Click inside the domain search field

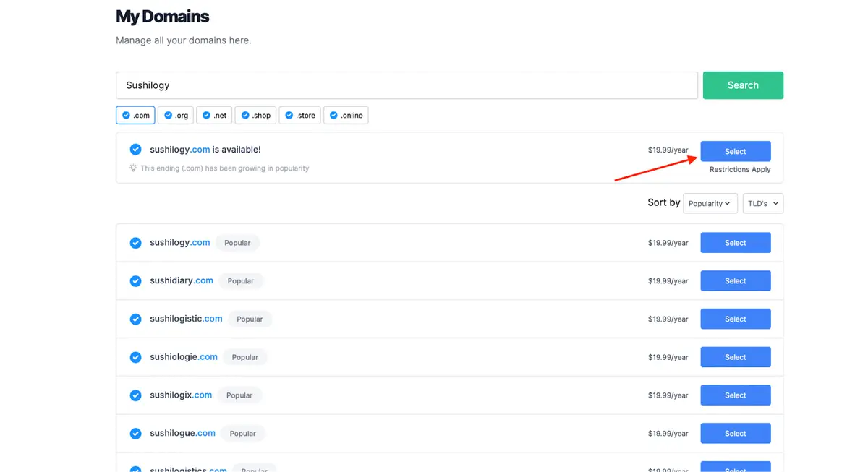(x=407, y=85)
